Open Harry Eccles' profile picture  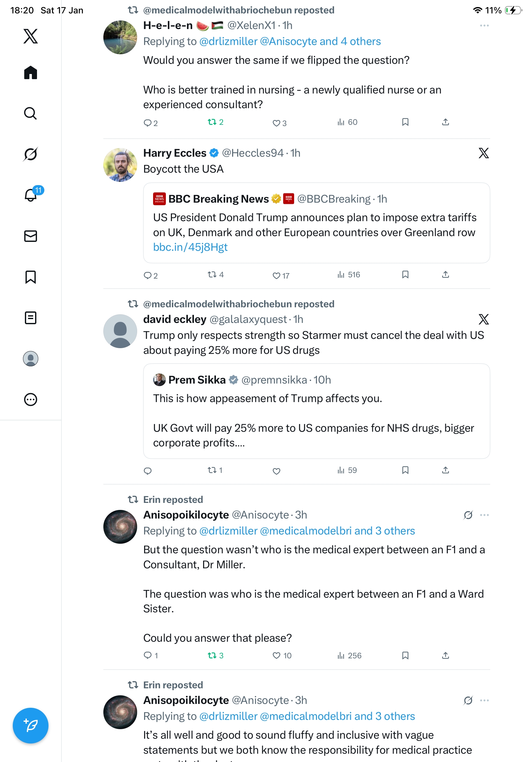[120, 165]
